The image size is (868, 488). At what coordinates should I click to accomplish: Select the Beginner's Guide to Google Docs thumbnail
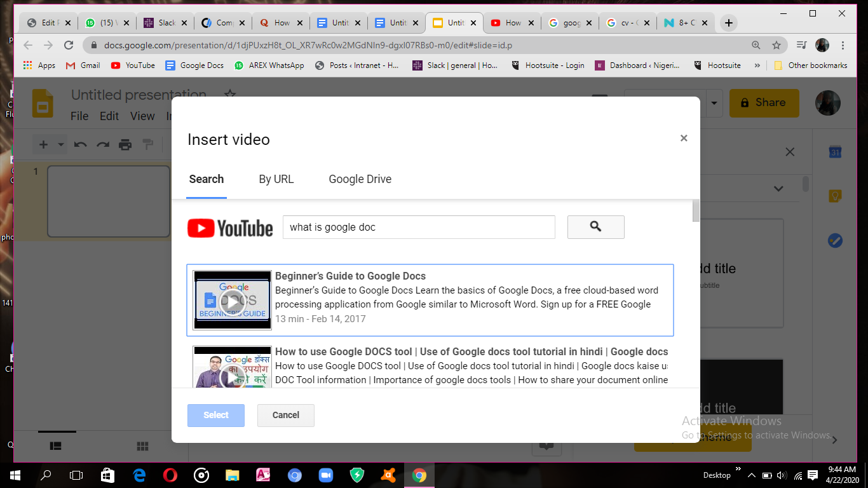coord(232,300)
